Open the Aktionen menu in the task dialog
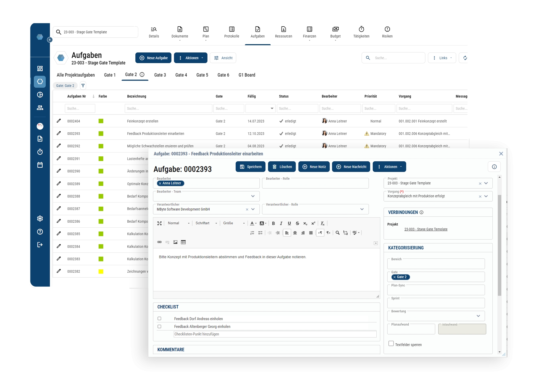The width and height of the screenshot is (533, 392). 389,167
